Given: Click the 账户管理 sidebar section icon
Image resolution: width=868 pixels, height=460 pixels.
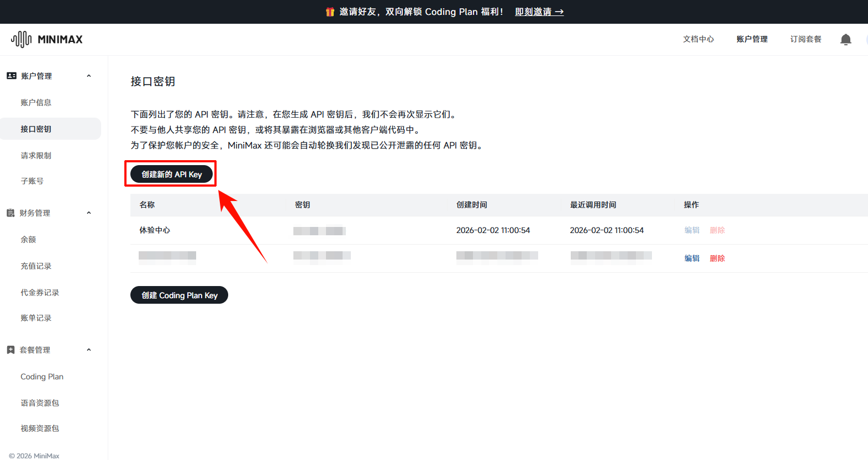Looking at the screenshot, I should tap(11, 76).
